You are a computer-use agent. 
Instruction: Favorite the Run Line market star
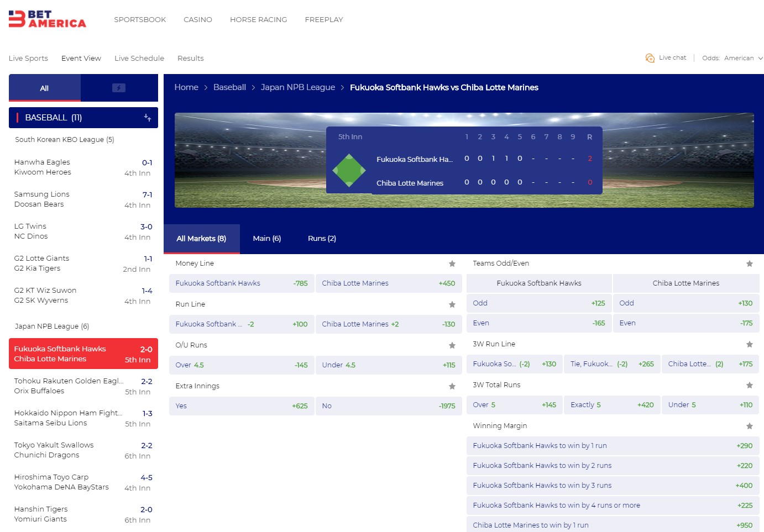click(452, 304)
